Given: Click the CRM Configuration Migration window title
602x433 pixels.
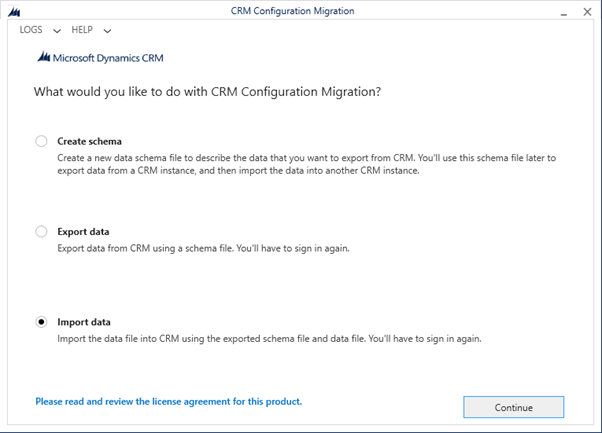Looking at the screenshot, I should 293,11.
